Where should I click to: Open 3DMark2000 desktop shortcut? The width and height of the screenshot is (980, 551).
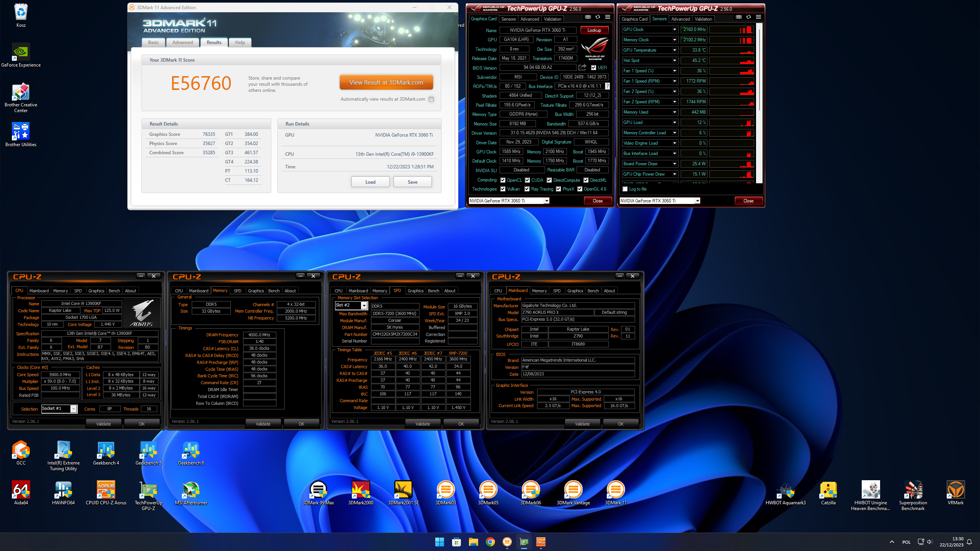(x=361, y=493)
